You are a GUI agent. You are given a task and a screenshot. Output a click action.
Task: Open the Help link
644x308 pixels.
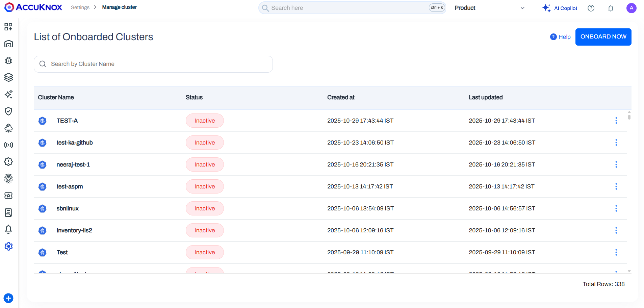click(561, 37)
